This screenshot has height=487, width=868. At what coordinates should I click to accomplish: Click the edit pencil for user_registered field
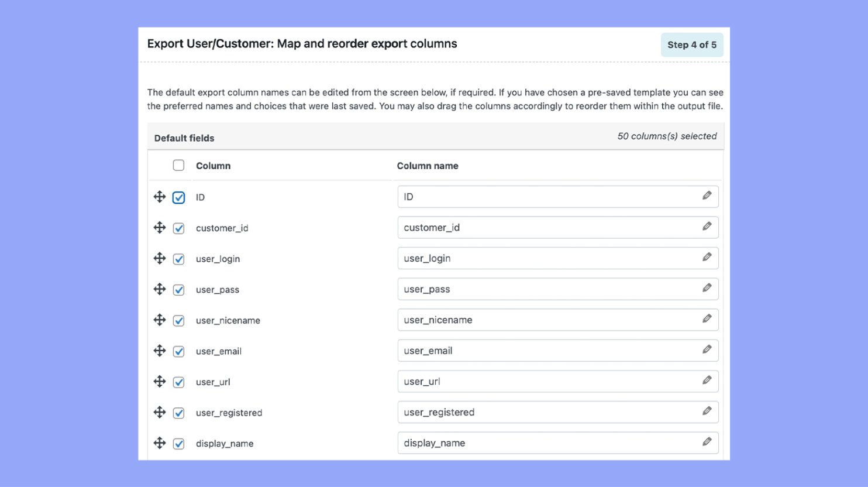(x=707, y=410)
